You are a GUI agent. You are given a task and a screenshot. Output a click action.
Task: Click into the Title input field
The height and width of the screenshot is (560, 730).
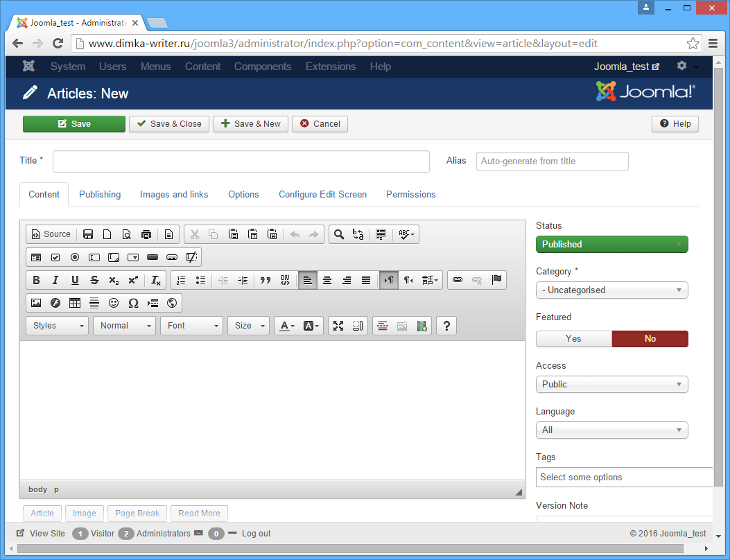(x=241, y=161)
